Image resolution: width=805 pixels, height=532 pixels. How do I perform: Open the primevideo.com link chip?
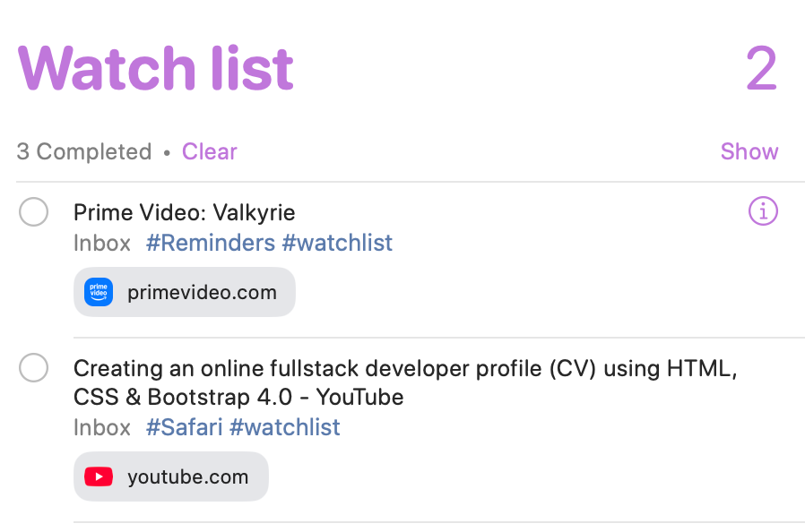point(185,292)
